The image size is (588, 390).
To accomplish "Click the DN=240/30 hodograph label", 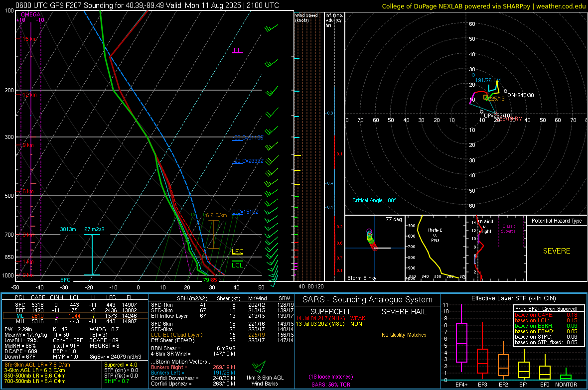I will 521,95.
